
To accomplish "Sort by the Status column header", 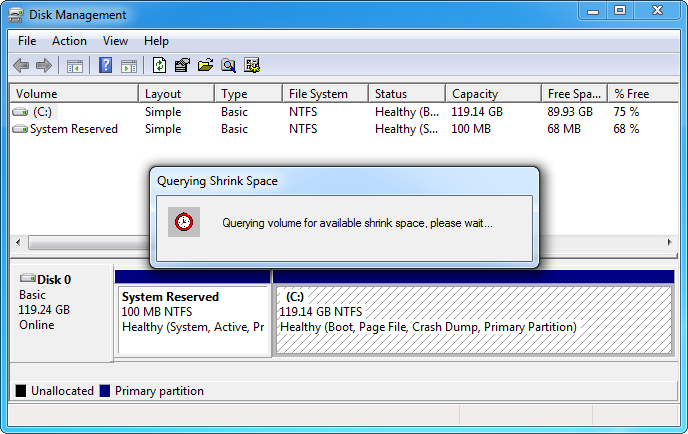I will (407, 93).
